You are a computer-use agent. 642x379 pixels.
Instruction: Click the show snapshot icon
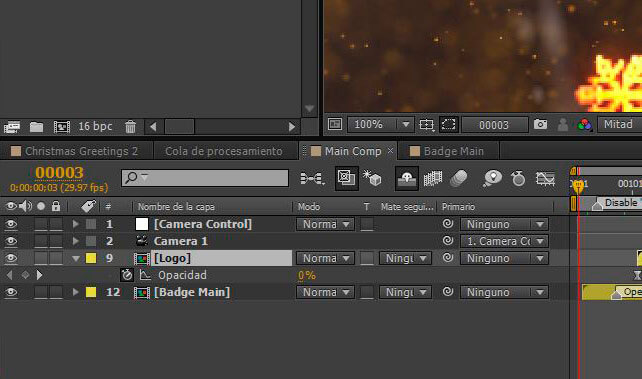(563, 124)
